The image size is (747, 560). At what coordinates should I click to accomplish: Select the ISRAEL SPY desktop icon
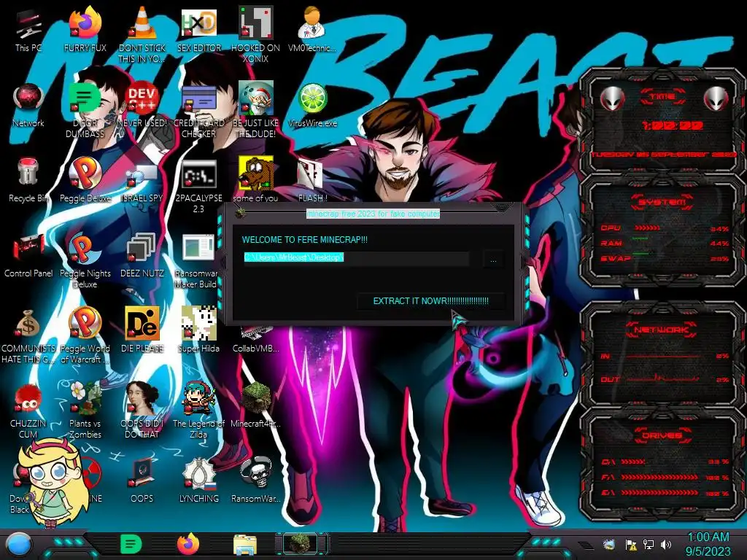pyautogui.click(x=142, y=183)
